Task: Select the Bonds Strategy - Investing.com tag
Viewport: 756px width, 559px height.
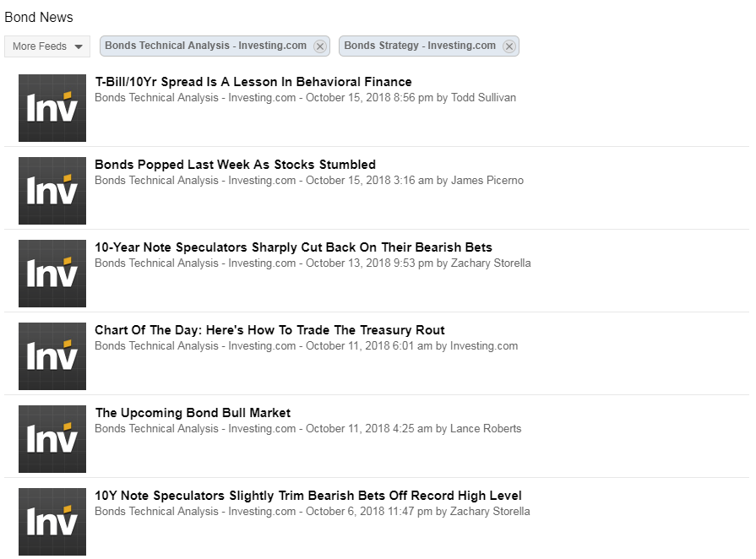Action: (420, 46)
